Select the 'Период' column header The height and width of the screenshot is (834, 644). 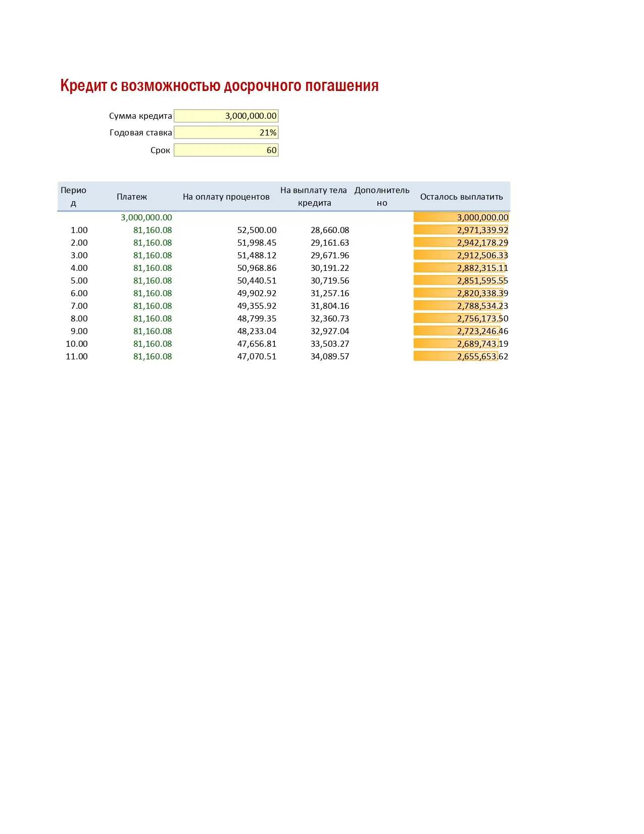(x=74, y=197)
